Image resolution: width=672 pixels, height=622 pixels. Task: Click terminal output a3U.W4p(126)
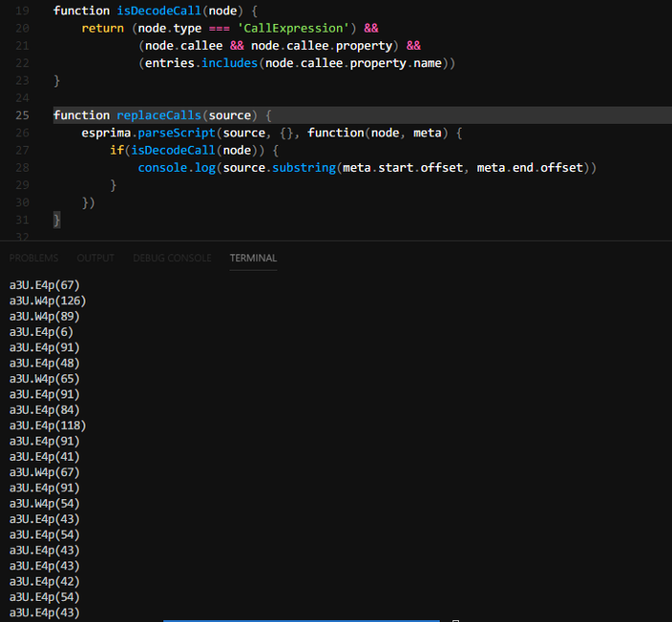(x=48, y=300)
